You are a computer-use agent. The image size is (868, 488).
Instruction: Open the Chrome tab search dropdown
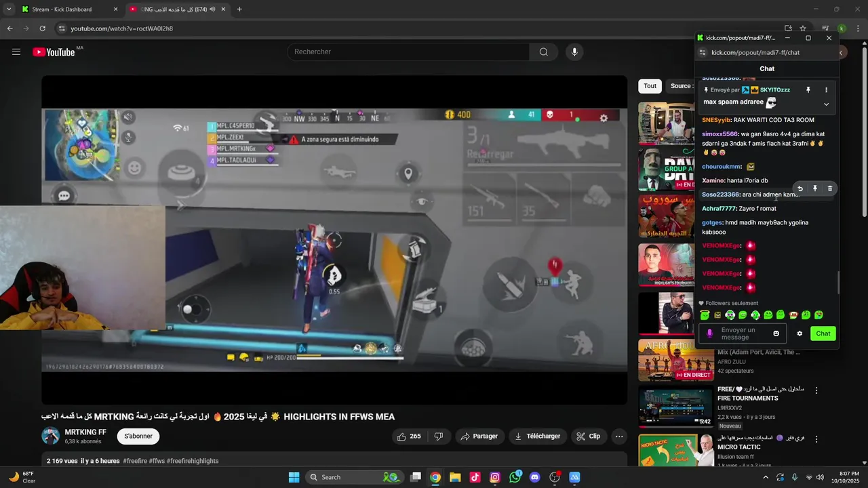click(9, 9)
